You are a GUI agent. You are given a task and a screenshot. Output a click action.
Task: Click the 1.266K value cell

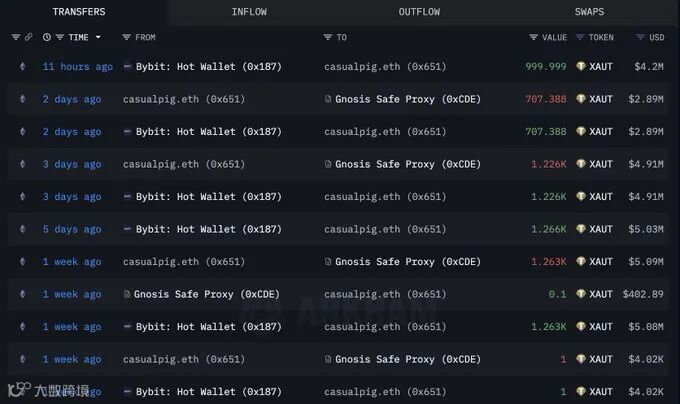(549, 229)
